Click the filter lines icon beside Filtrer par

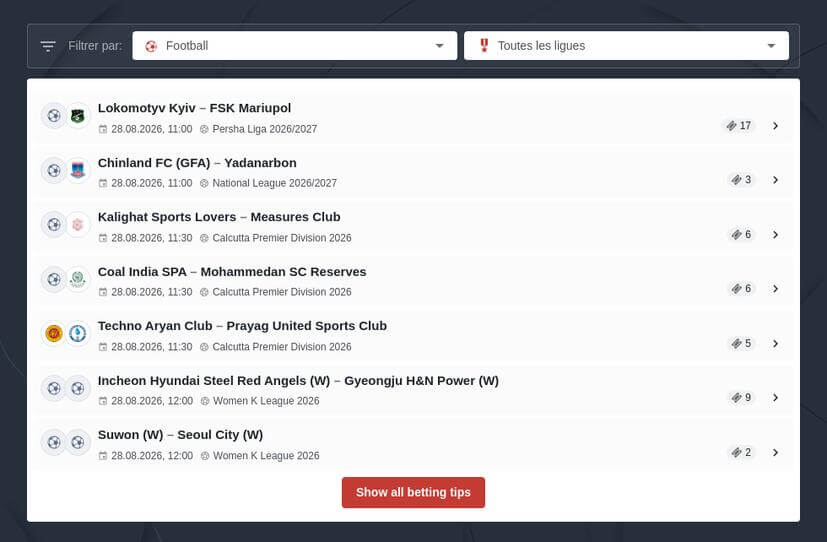tap(48, 46)
